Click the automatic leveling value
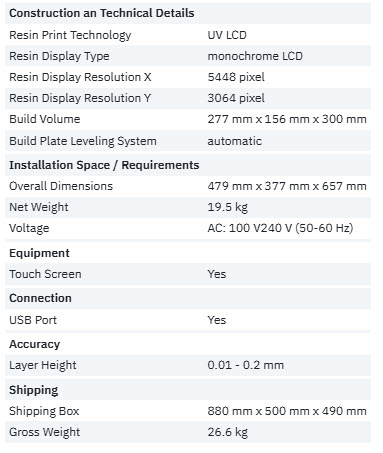Image resolution: width=383 pixels, height=453 pixels. 234,141
